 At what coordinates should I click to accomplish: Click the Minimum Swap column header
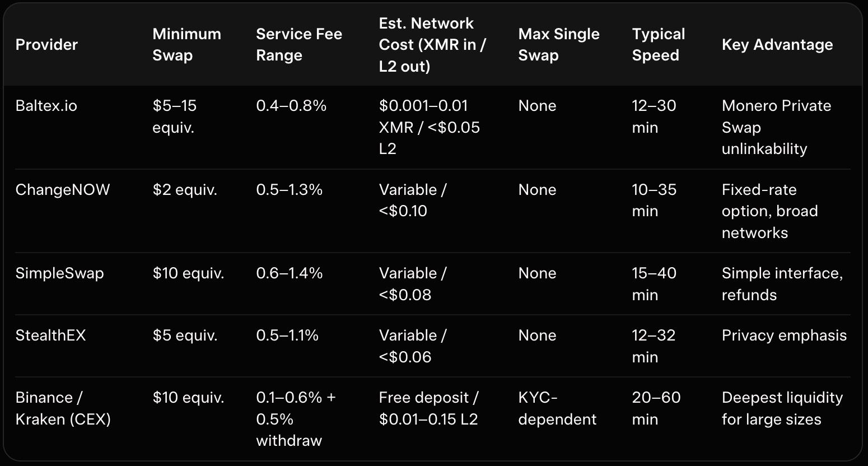point(186,45)
